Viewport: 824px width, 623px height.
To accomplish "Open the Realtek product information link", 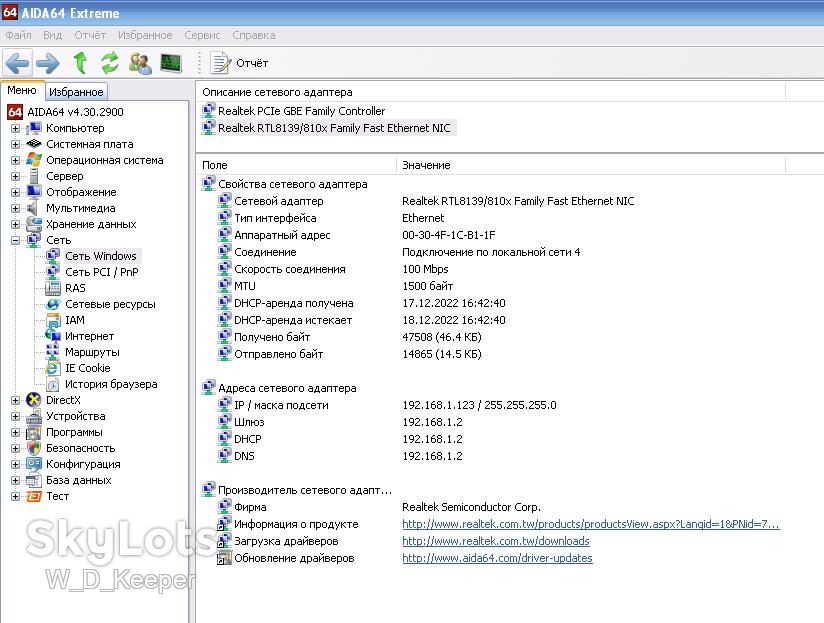I will pyautogui.click(x=591, y=524).
